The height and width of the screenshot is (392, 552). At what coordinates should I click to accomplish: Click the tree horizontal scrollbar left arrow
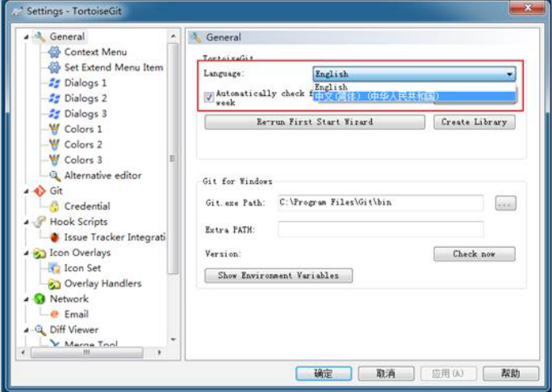pyautogui.click(x=23, y=352)
